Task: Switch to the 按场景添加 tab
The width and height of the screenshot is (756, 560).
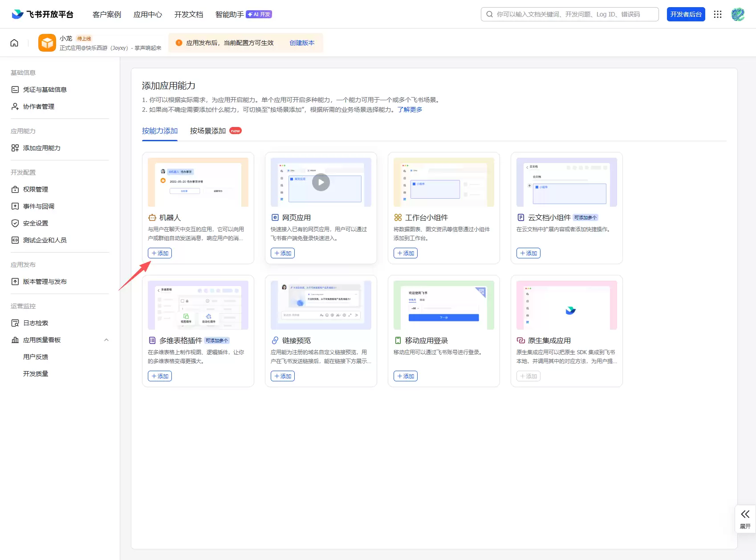Action: (208, 131)
